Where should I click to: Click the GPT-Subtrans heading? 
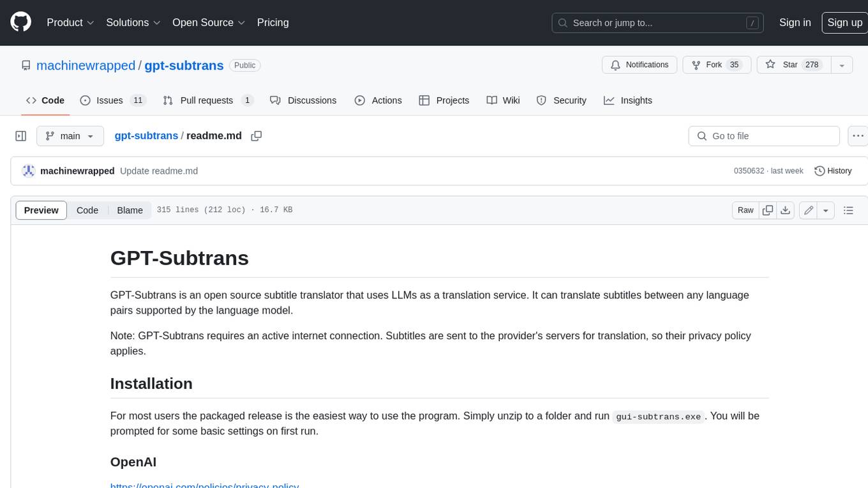(x=179, y=258)
